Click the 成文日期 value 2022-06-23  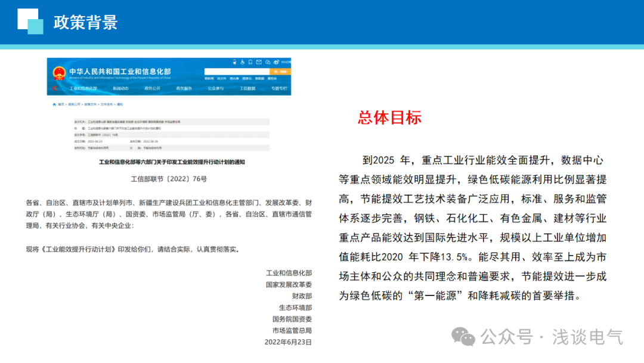point(95,141)
